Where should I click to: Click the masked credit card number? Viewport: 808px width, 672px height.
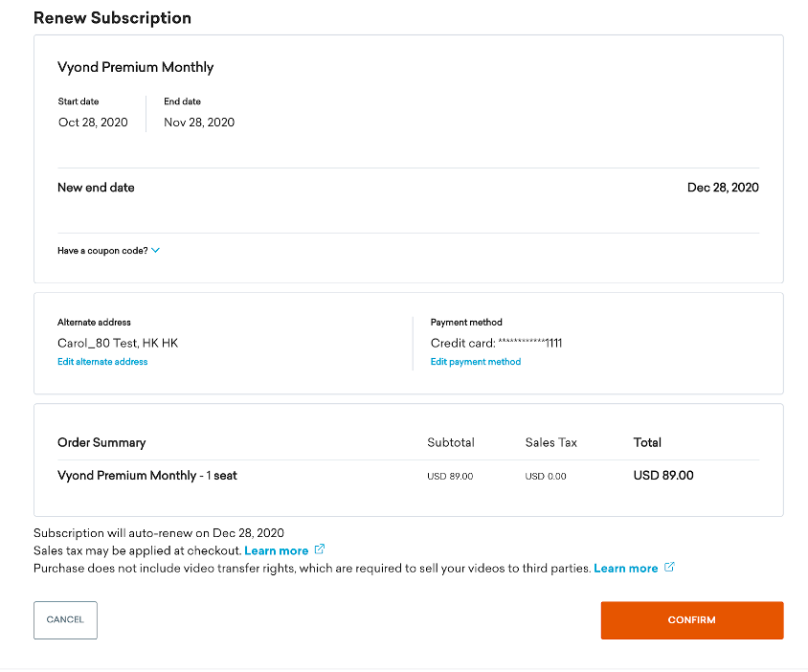click(530, 343)
